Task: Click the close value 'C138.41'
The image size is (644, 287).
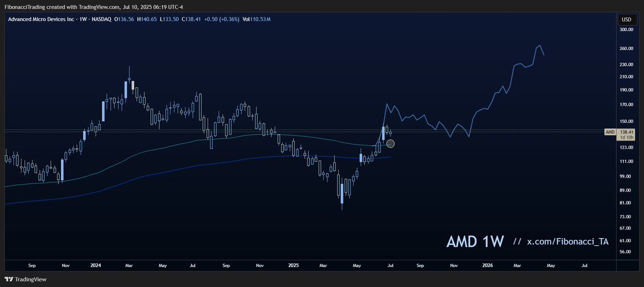Action: coord(192,19)
